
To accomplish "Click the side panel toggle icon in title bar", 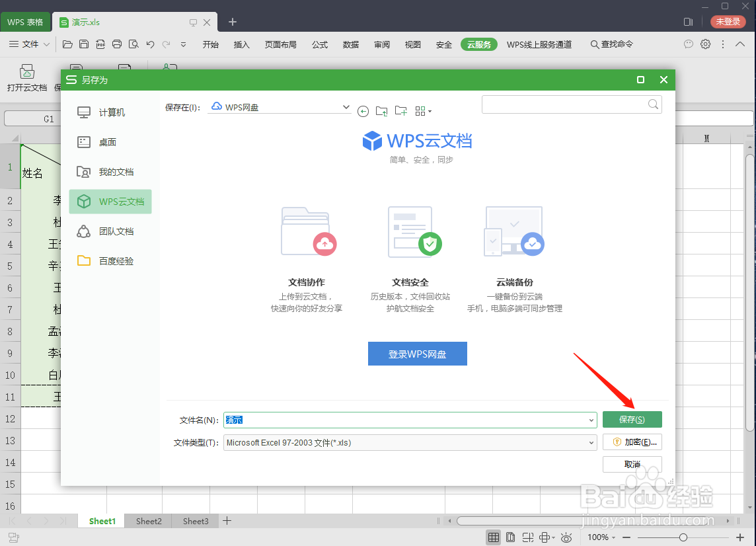I will (x=689, y=22).
